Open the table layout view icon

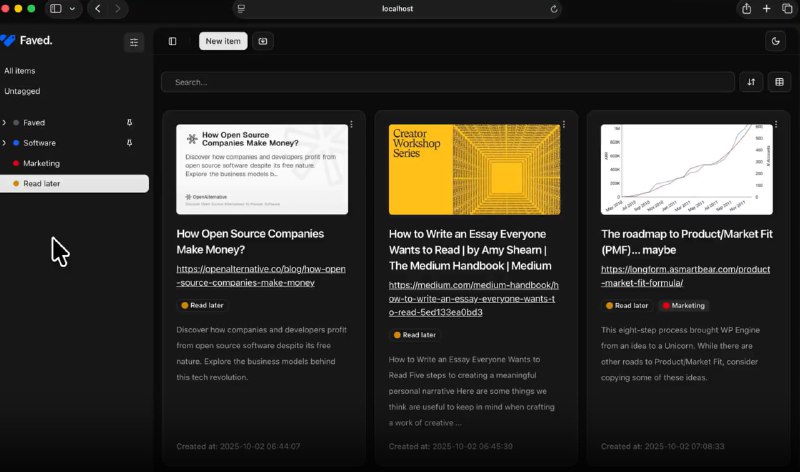[x=779, y=82]
